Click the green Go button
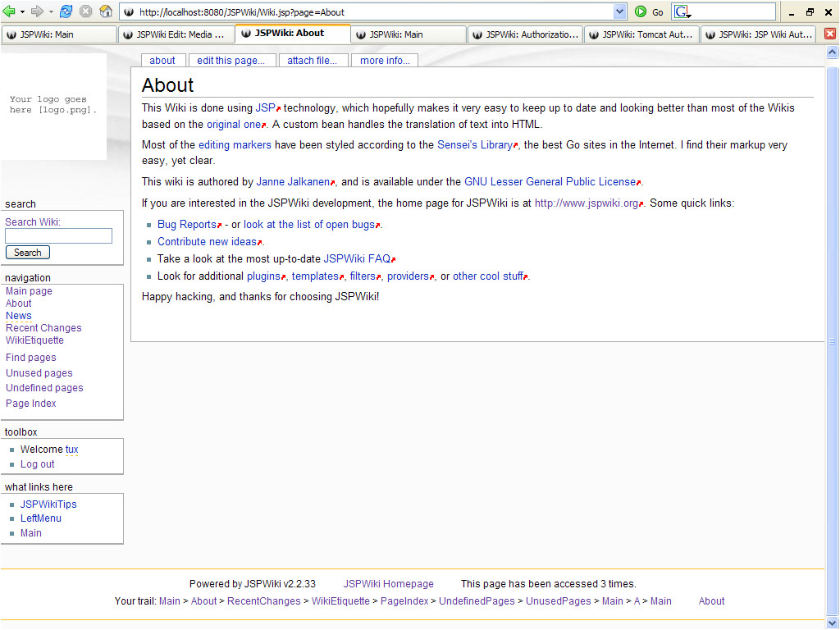Image resolution: width=840 pixels, height=630 pixels. pyautogui.click(x=648, y=11)
